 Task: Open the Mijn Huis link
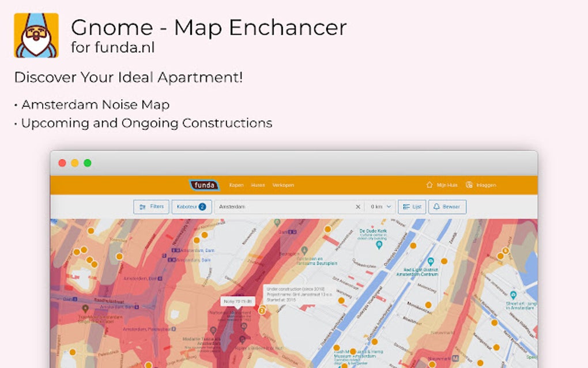(447, 185)
